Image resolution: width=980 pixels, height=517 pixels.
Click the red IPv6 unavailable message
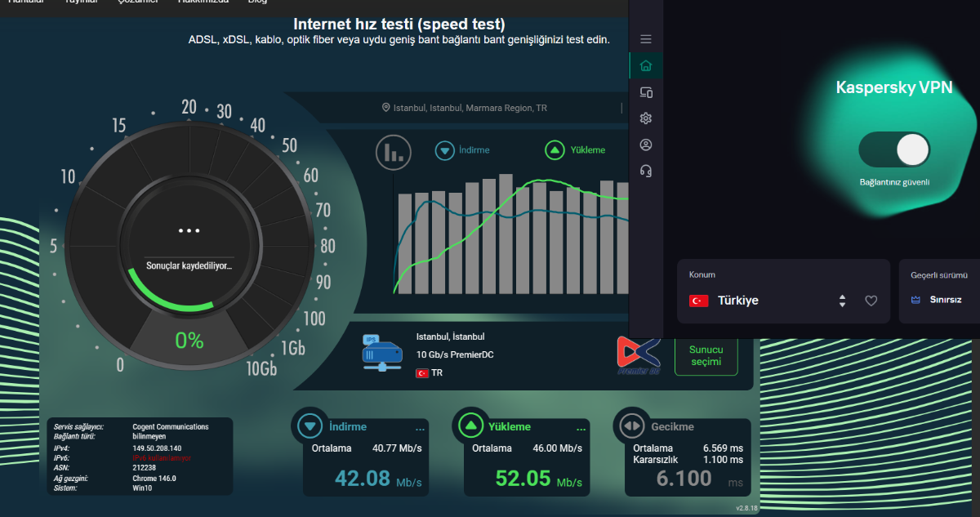click(x=162, y=458)
